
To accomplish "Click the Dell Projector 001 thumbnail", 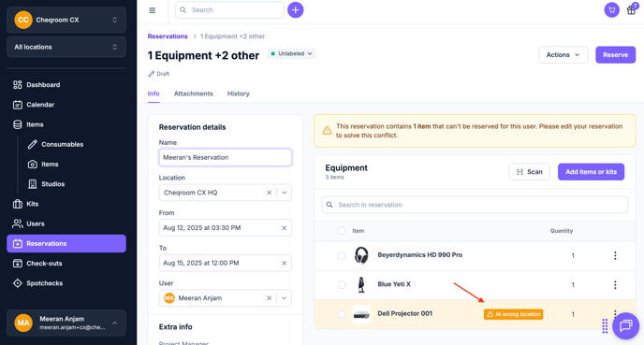I will pyautogui.click(x=361, y=314).
